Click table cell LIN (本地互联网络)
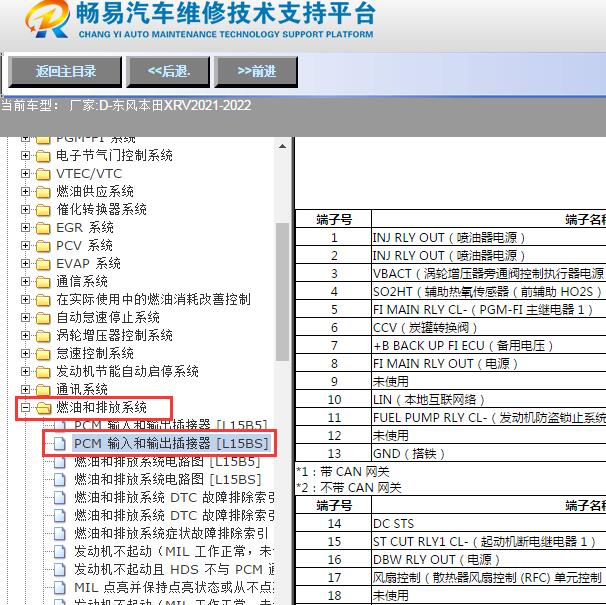The width and height of the screenshot is (606, 605). pyautogui.click(x=489, y=399)
